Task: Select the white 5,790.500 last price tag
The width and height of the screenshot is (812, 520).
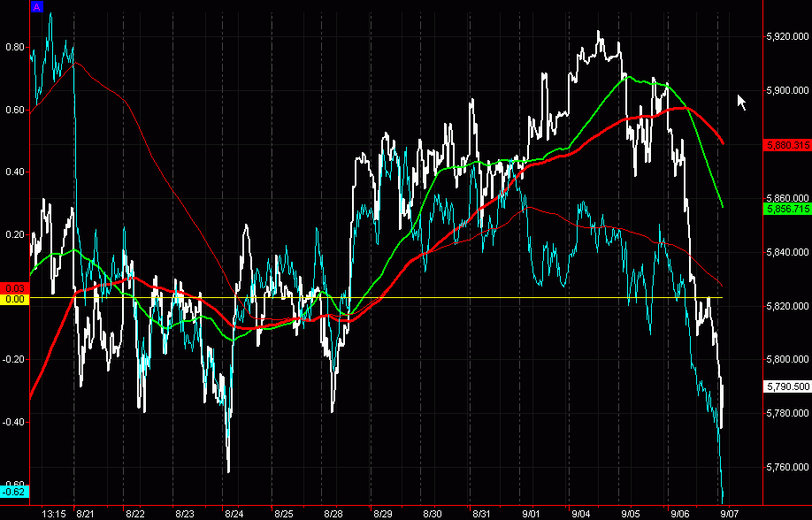Action: pos(787,386)
